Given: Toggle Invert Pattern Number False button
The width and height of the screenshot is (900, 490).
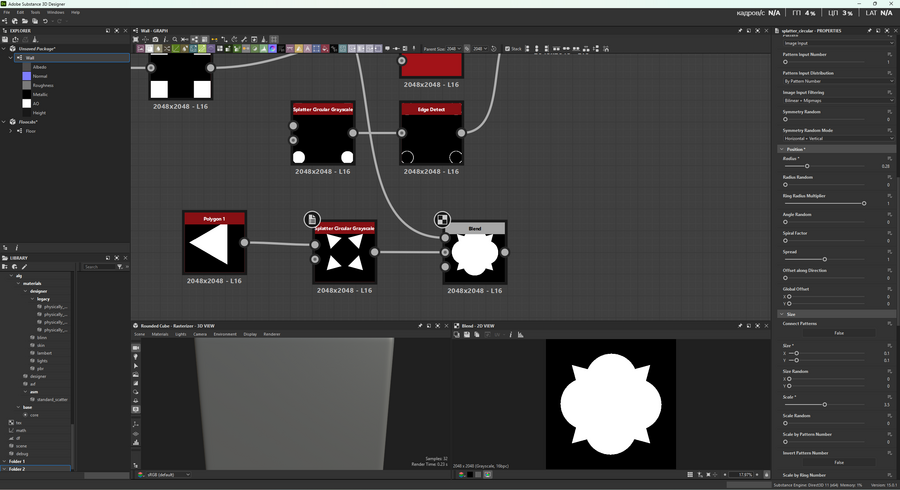Looking at the screenshot, I should pyautogui.click(x=838, y=462).
